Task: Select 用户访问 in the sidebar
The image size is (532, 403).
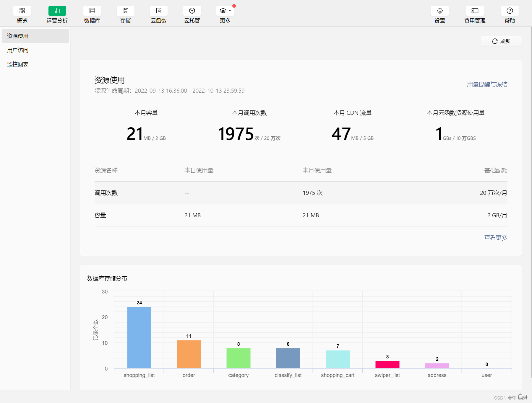Action: [x=35, y=50]
